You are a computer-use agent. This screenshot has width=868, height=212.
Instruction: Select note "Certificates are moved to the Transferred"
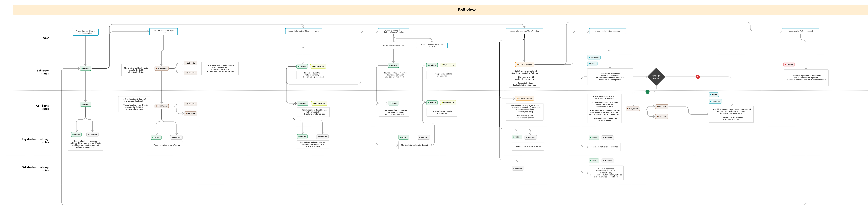click(731, 114)
